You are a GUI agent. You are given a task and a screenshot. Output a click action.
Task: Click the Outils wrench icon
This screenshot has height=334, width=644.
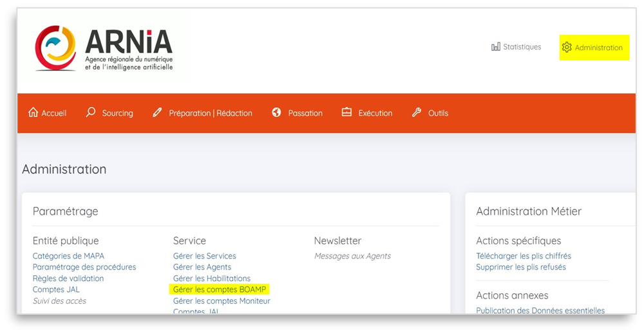(417, 113)
